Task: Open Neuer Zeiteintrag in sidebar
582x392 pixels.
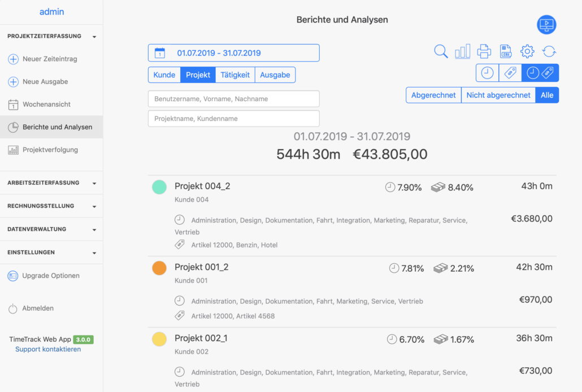Action: (x=50, y=59)
